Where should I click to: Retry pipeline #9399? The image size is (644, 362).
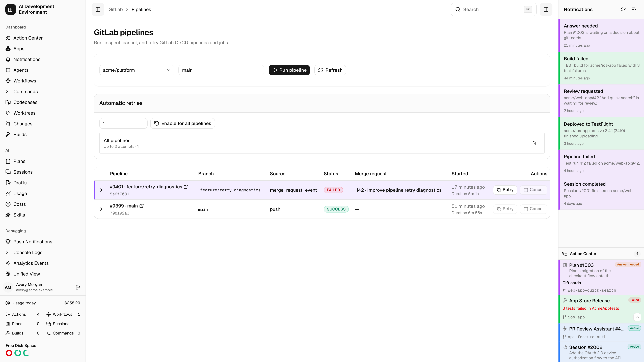[505, 209]
